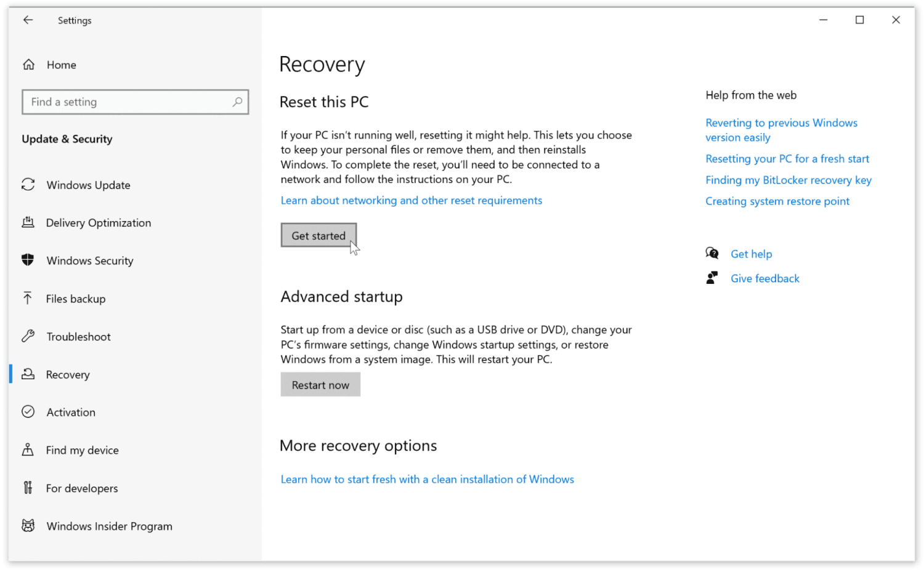Open Windows Security via its shield icon
This screenshot has width=924, height=572.
[28, 260]
